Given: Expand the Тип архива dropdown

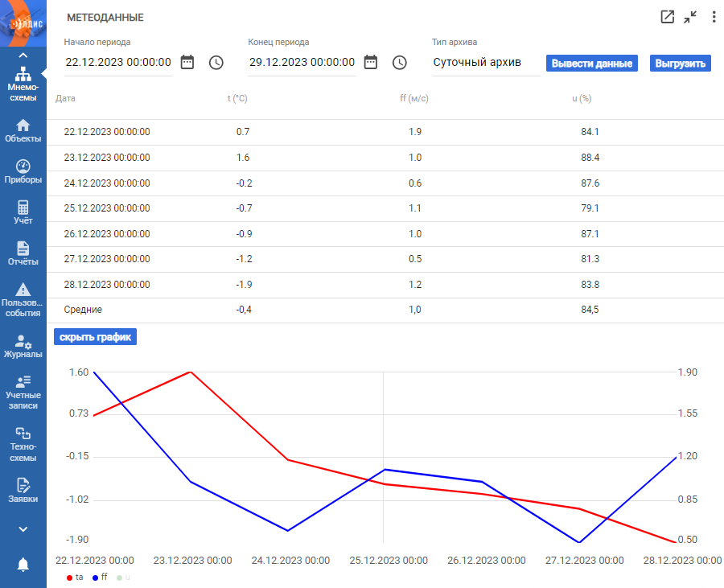Looking at the screenshot, I should pyautogui.click(x=486, y=62).
